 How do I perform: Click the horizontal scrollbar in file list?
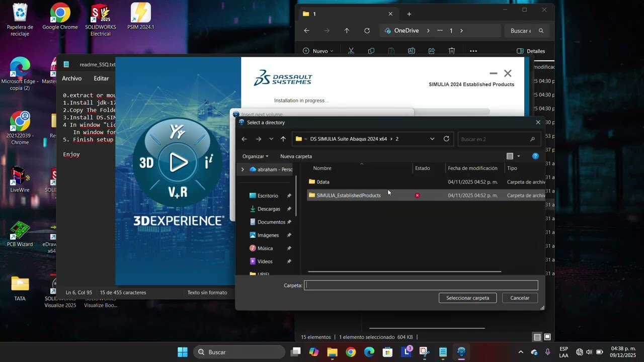404,271
